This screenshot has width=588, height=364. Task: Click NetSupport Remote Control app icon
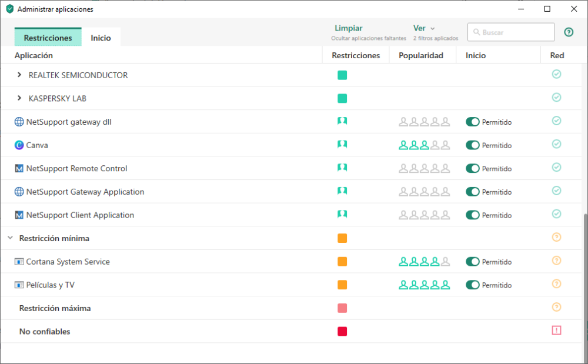click(x=19, y=169)
